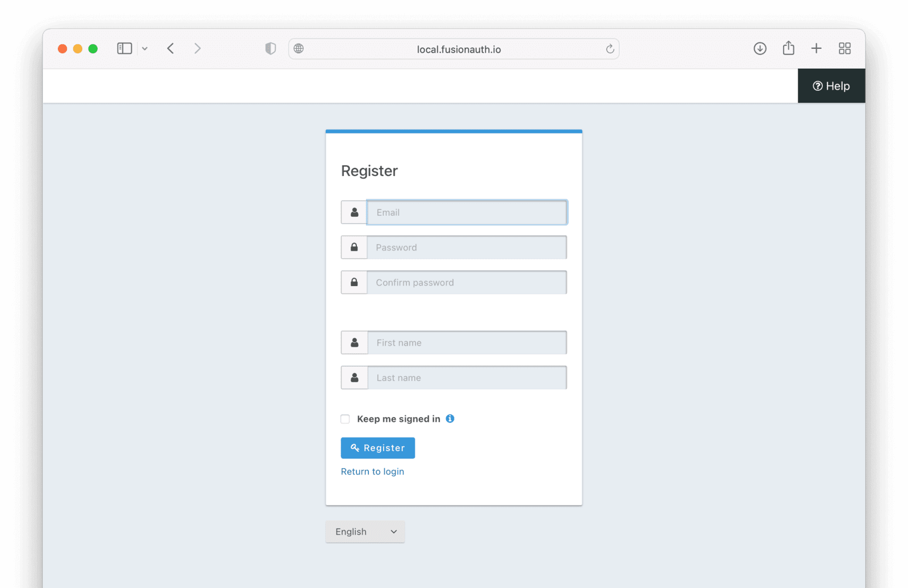Screen dimensions: 908x588
Task: Click the Share icon in toolbar
Action: (788, 48)
